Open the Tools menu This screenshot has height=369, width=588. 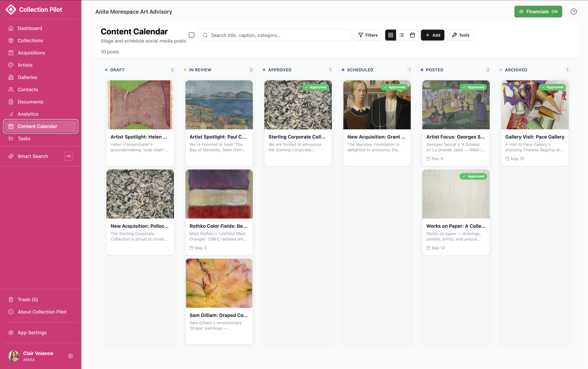[x=460, y=35]
